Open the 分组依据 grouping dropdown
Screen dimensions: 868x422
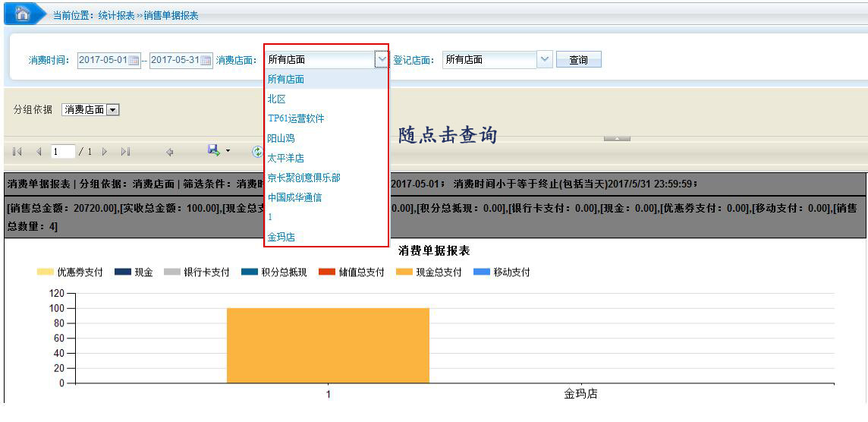pos(113,110)
